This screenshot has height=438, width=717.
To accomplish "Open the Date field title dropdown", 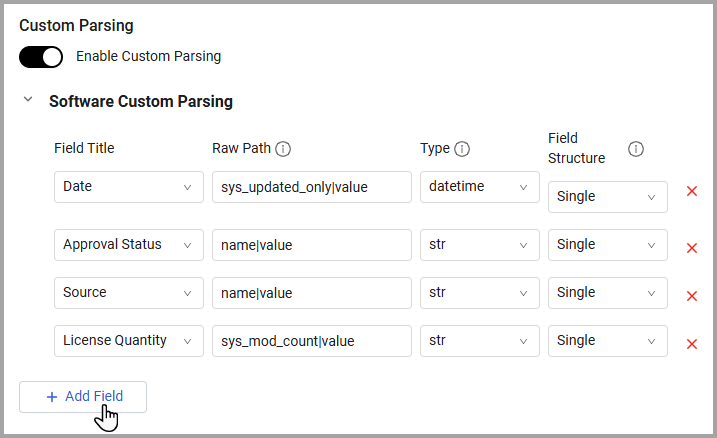I will pos(128,187).
